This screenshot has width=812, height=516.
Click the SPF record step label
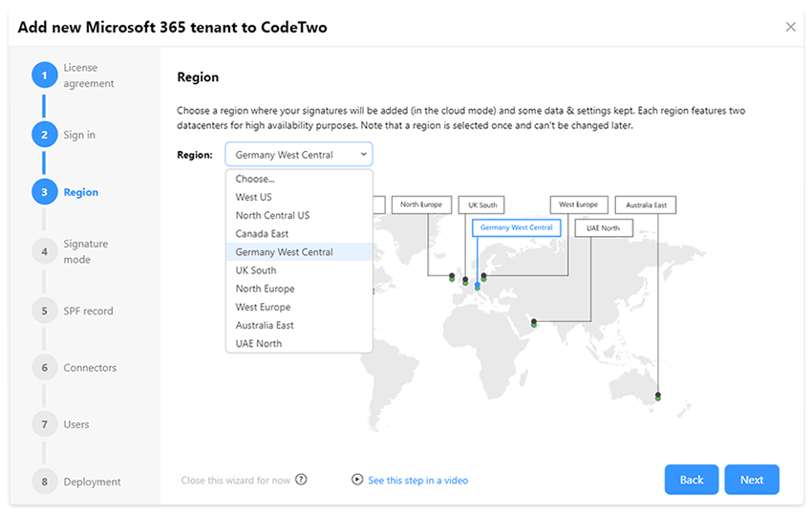(x=88, y=311)
